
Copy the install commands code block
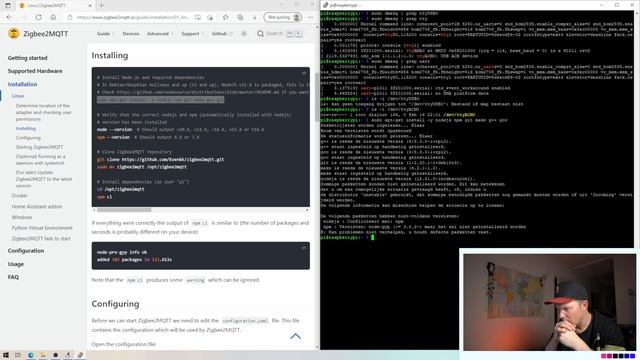pyautogui.click(x=304, y=73)
